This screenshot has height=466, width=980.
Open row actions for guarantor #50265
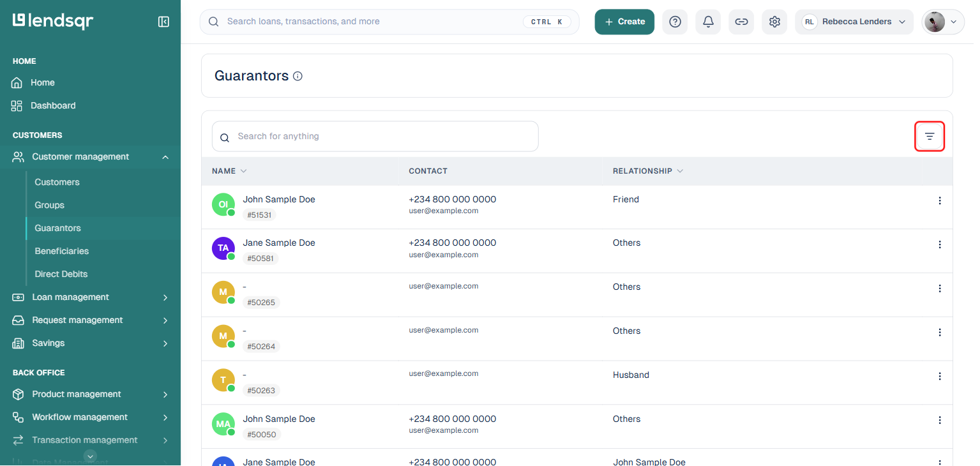tap(939, 289)
